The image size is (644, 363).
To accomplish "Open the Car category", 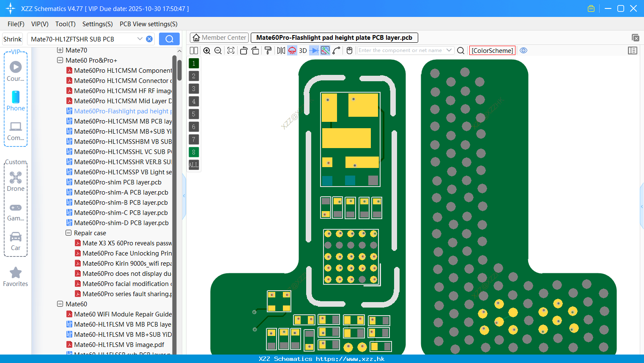I will pos(16,241).
